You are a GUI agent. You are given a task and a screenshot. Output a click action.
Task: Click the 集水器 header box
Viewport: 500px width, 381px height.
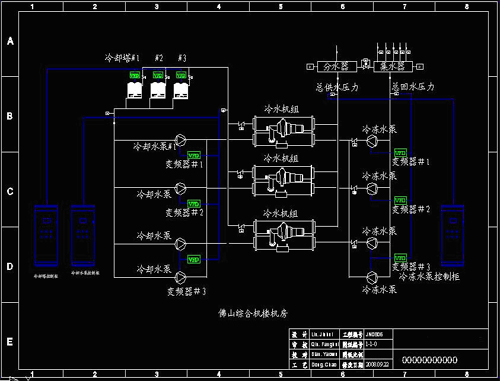pyautogui.click(x=393, y=67)
